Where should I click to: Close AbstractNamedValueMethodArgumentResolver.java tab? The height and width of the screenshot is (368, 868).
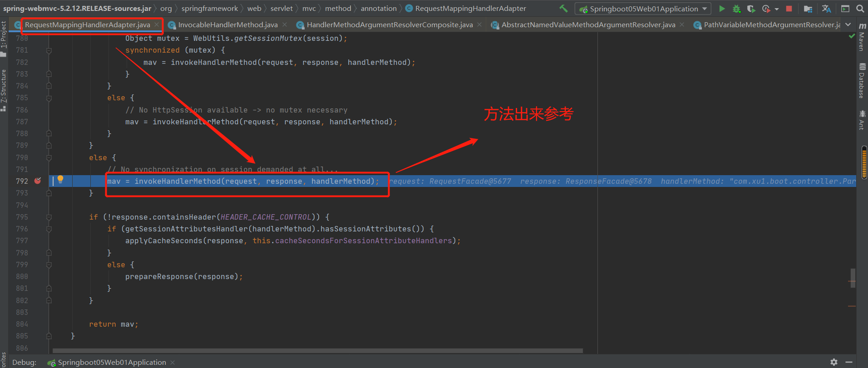(x=682, y=25)
